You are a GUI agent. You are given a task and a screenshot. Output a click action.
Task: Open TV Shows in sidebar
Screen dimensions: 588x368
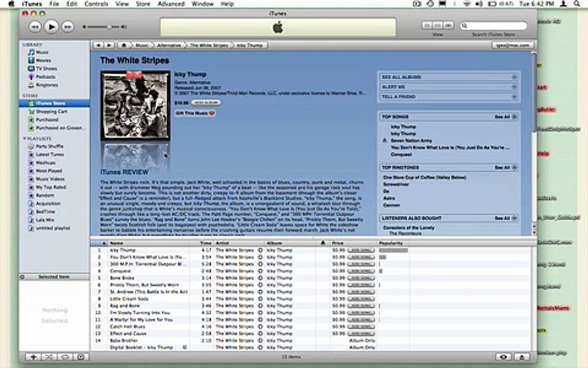tap(46, 68)
